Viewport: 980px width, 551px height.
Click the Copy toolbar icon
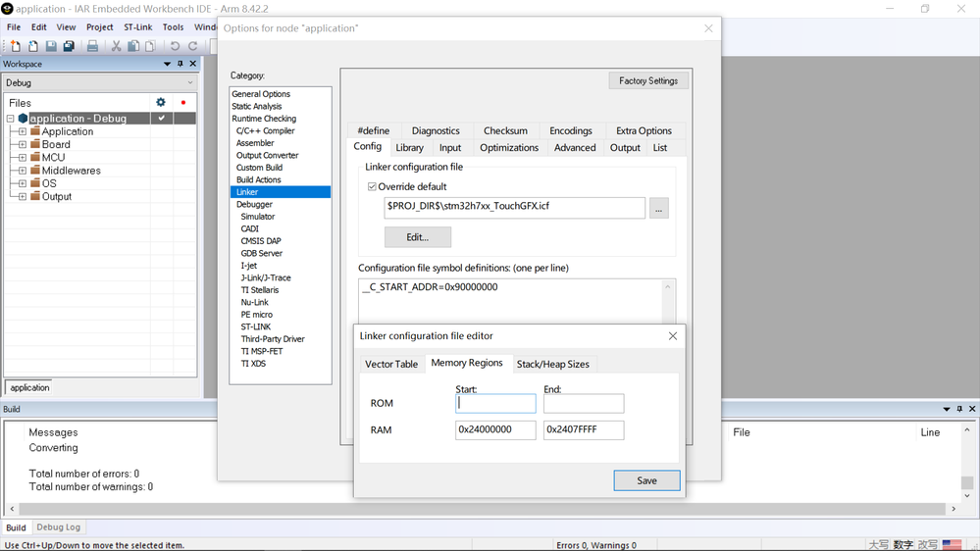click(x=133, y=46)
